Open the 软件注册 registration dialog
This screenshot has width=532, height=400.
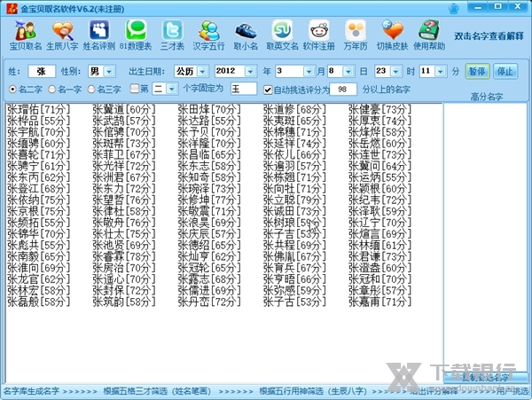click(319, 35)
